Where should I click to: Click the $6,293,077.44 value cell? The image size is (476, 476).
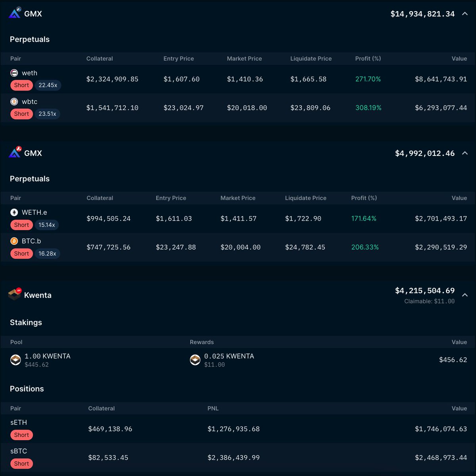(441, 107)
